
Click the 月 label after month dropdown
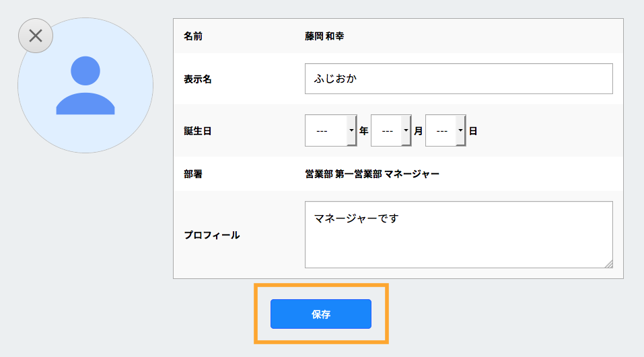click(x=418, y=131)
